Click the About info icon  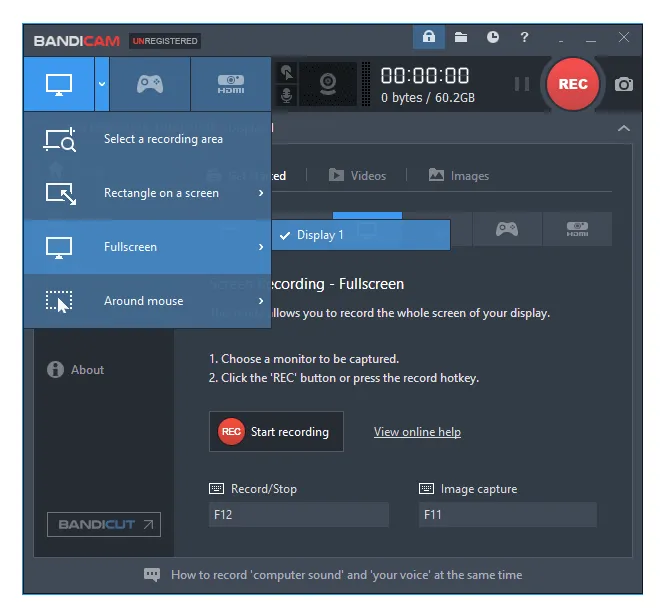point(55,370)
